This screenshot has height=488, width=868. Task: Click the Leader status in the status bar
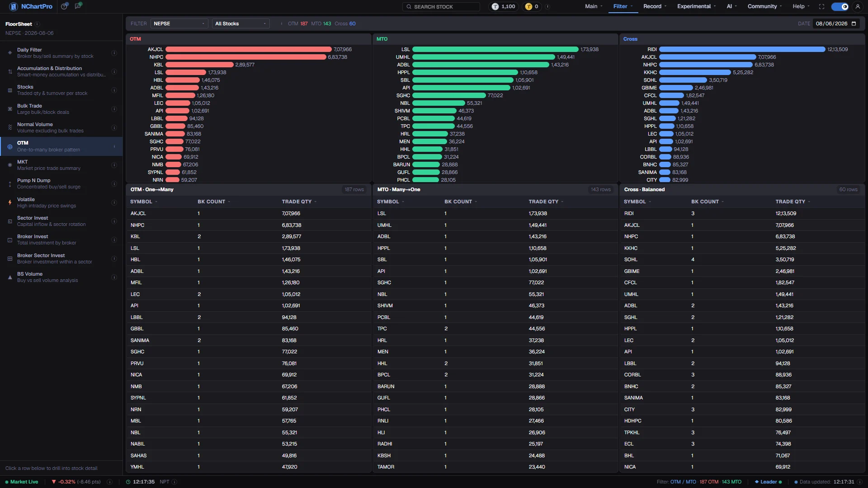(x=768, y=482)
